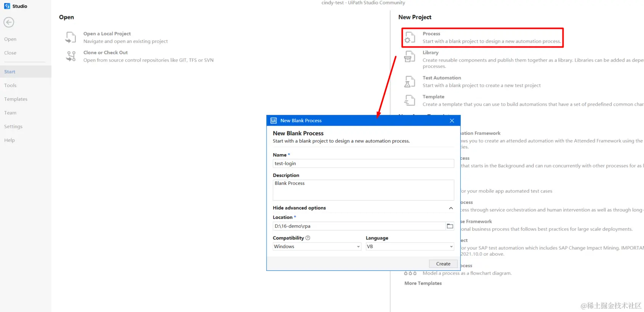Select Close in the sidebar
The image size is (644, 312).
10,53
